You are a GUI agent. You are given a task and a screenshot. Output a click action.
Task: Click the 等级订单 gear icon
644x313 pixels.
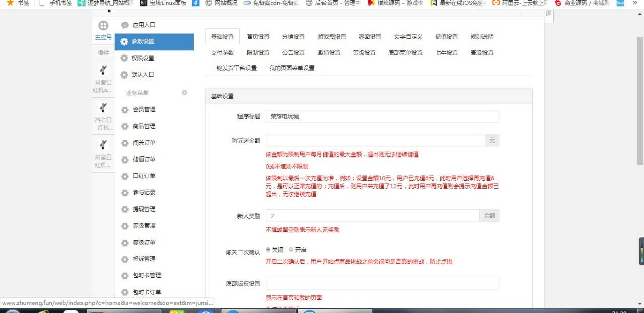[125, 243]
